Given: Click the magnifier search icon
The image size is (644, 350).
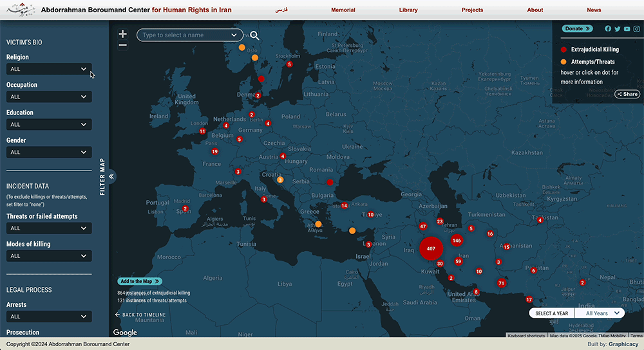Looking at the screenshot, I should click(254, 35).
